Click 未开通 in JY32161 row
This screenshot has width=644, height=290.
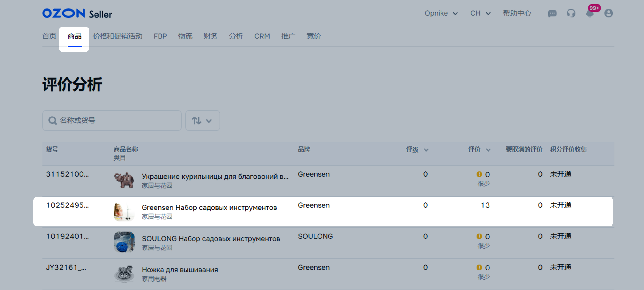tap(561, 267)
